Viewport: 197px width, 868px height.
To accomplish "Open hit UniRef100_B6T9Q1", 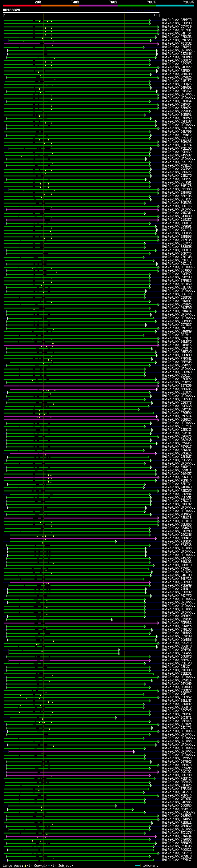I will 177,30.
